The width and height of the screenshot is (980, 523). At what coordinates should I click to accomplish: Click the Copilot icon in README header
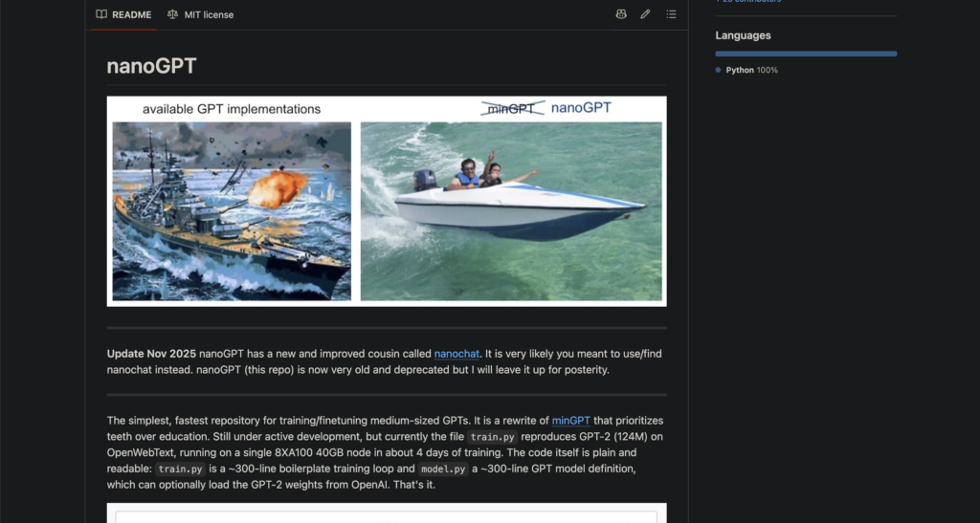tap(620, 14)
